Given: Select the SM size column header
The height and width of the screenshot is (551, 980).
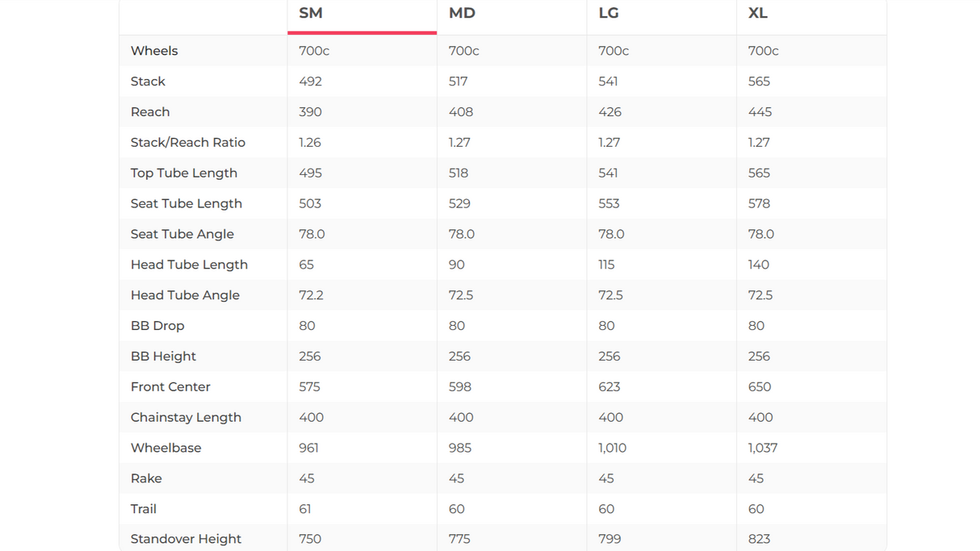Looking at the screenshot, I should pos(311,13).
